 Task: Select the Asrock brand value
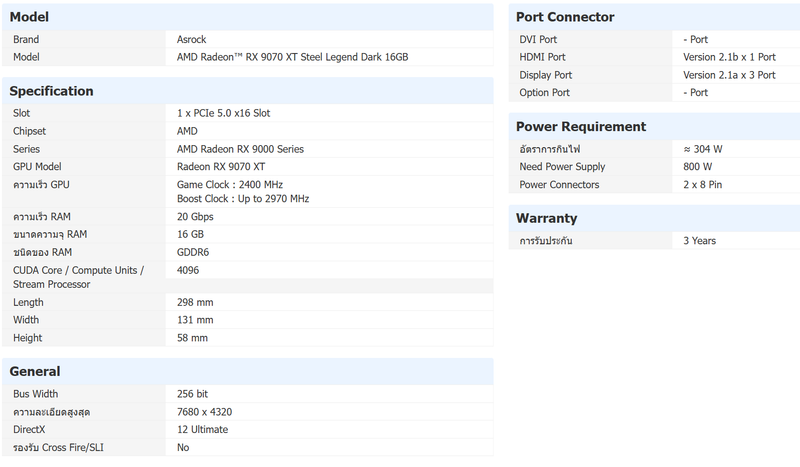192,40
